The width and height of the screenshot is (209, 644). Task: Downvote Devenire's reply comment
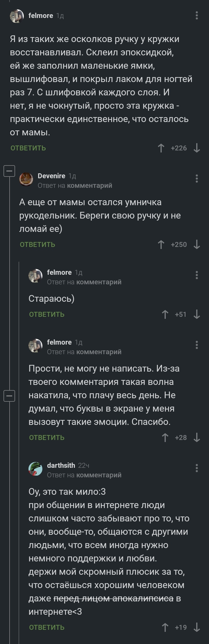click(197, 245)
